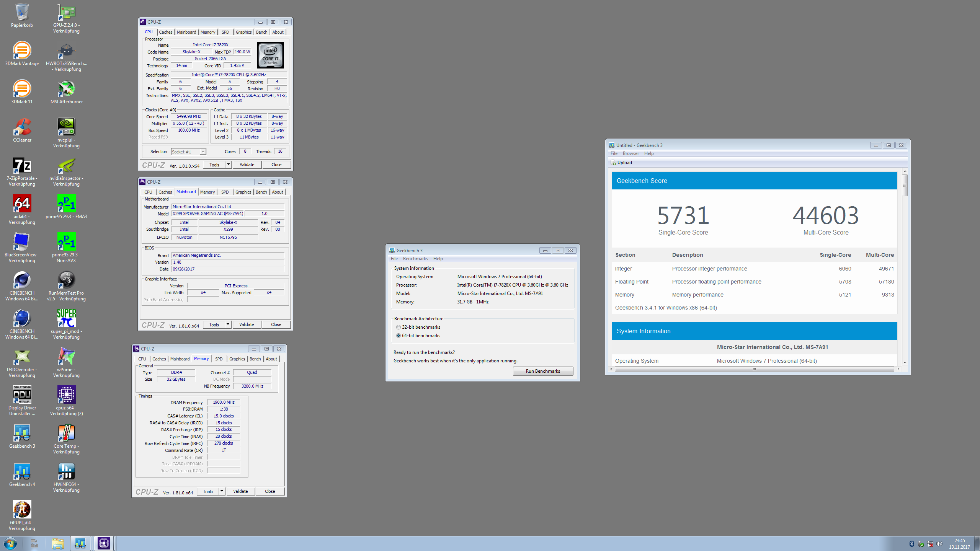Open Bench tab in top CPU-Z window

click(x=261, y=32)
